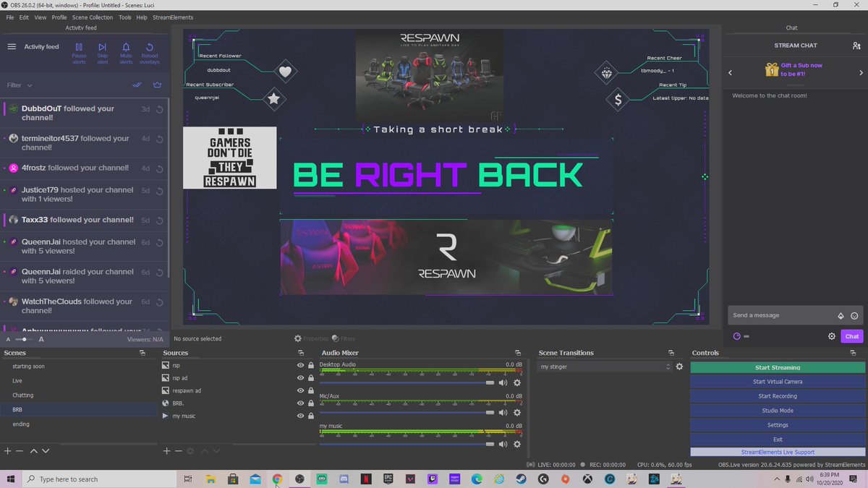Open the StreamElements menu

tap(171, 17)
